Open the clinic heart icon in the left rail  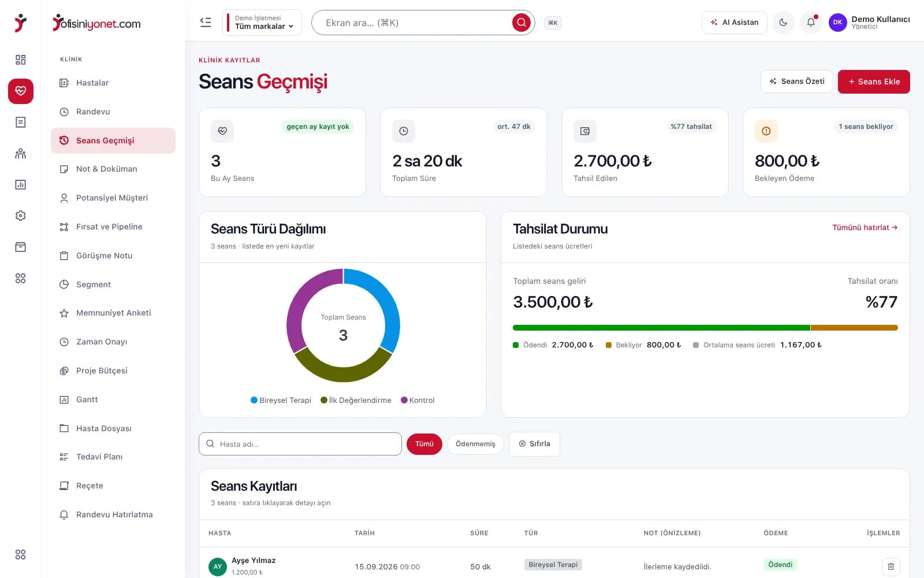(21, 91)
